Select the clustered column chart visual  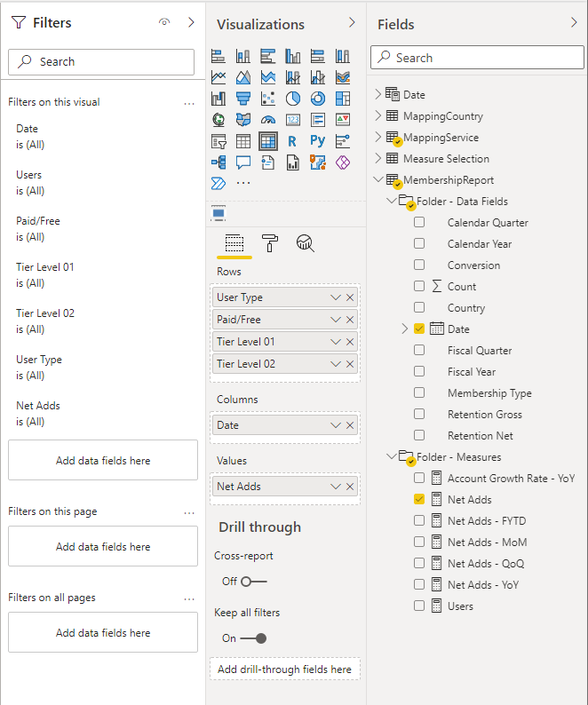pos(293,56)
